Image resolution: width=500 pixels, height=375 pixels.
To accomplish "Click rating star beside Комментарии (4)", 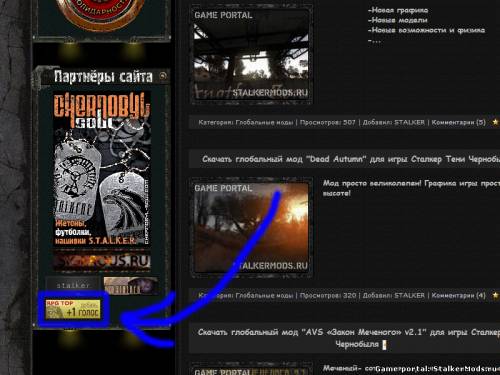I will [495, 295].
